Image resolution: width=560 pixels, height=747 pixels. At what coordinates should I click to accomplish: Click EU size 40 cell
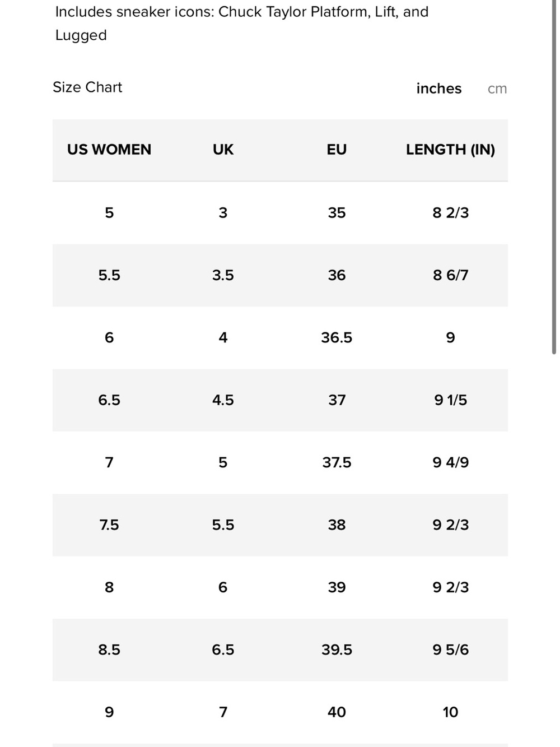pyautogui.click(x=337, y=712)
